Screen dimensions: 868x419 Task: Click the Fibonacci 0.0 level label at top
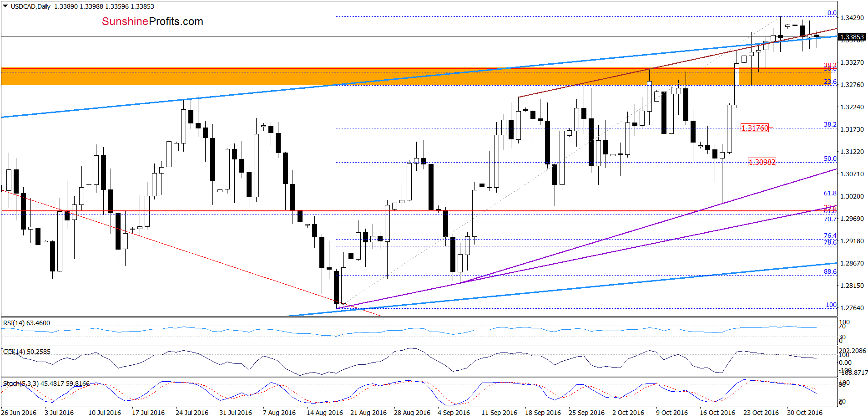832,13
